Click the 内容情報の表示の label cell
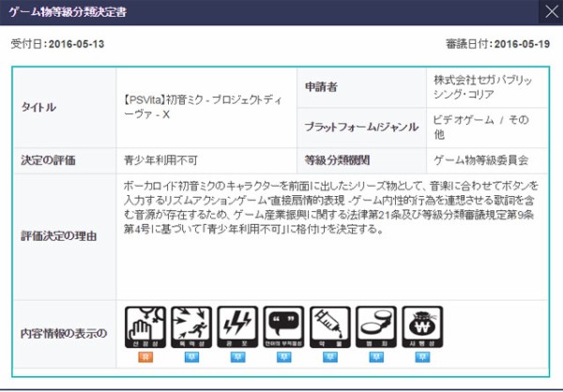The height and width of the screenshot is (392, 563). (65, 334)
